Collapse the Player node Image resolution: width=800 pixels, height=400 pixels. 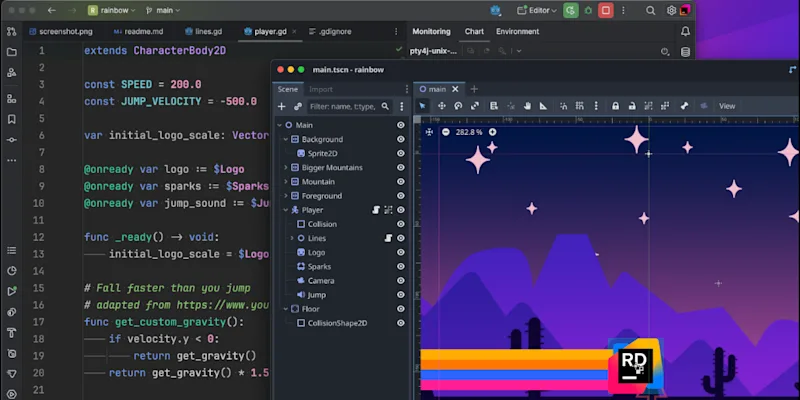286,210
